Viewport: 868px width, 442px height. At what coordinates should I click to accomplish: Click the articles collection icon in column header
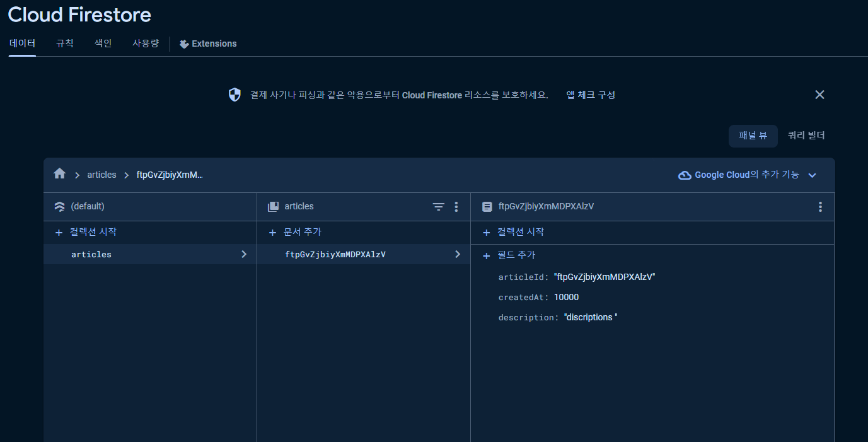[x=273, y=207]
